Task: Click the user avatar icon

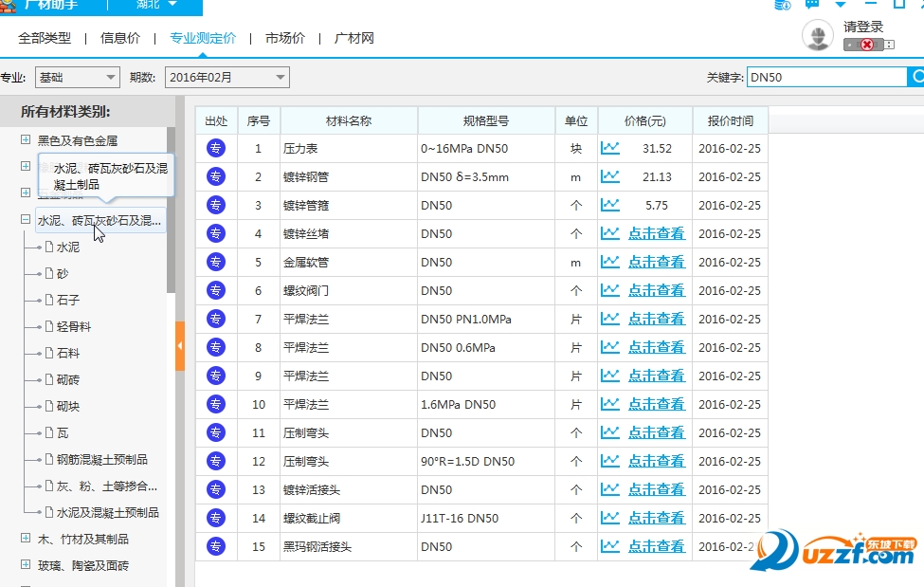Action: (817, 35)
